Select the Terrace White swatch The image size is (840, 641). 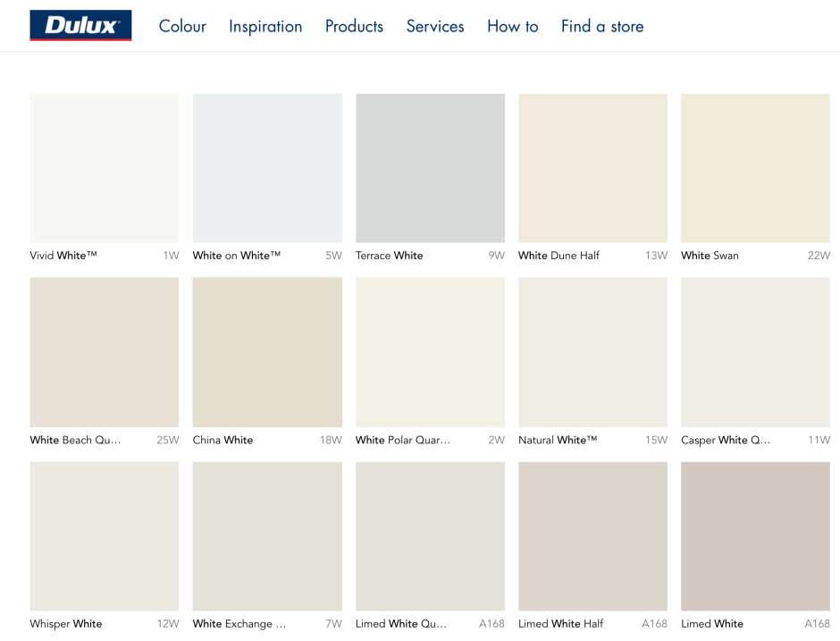(430, 167)
